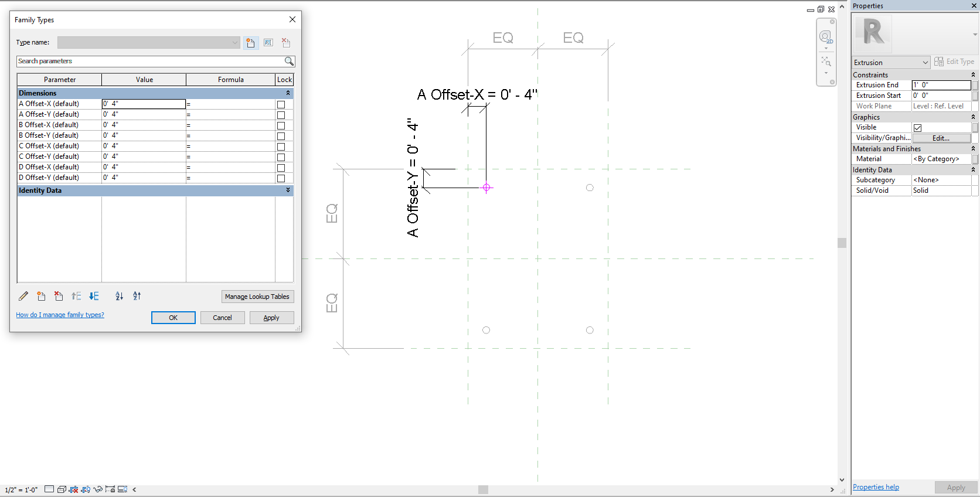Lock the B Offset-X parameter

[x=281, y=125]
